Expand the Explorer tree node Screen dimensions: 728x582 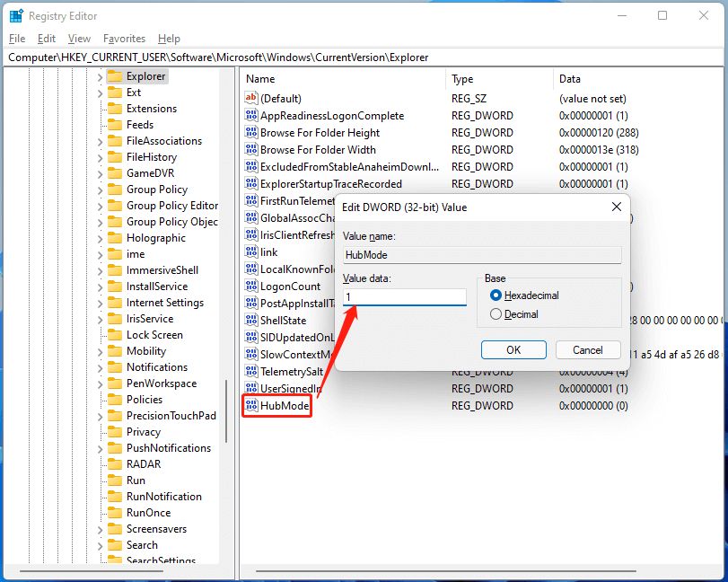pos(100,77)
